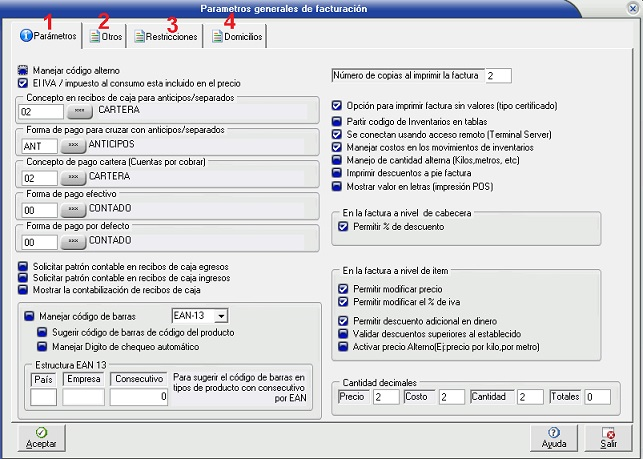This screenshot has width=643, height=459.
Task: Open lookup for Concepto en recibos de caja
Action: (x=74, y=111)
